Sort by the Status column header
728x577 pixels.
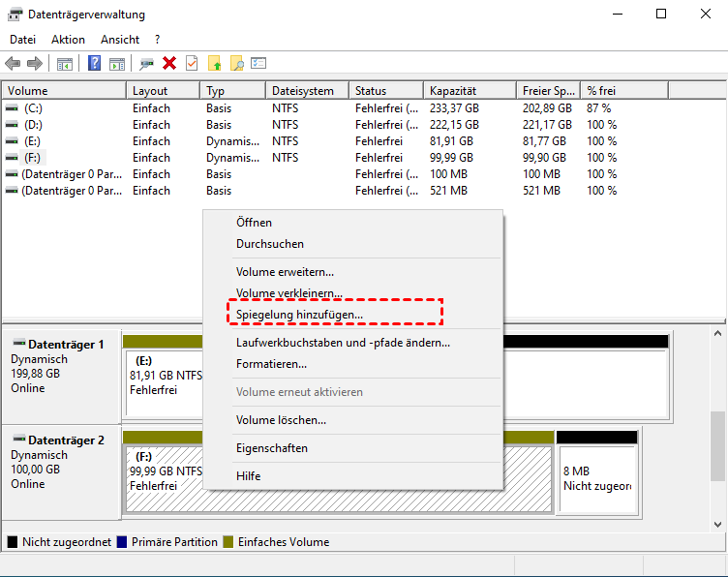tap(386, 90)
